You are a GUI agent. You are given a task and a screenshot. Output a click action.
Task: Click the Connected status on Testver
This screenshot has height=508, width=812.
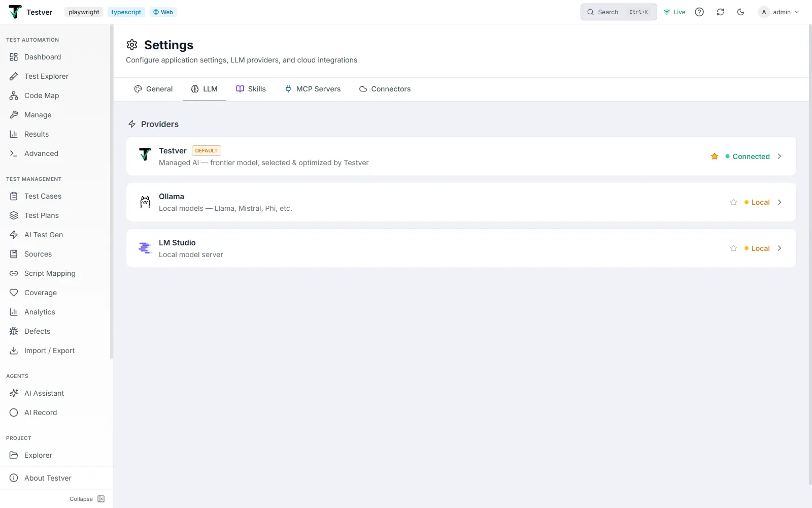tap(748, 156)
